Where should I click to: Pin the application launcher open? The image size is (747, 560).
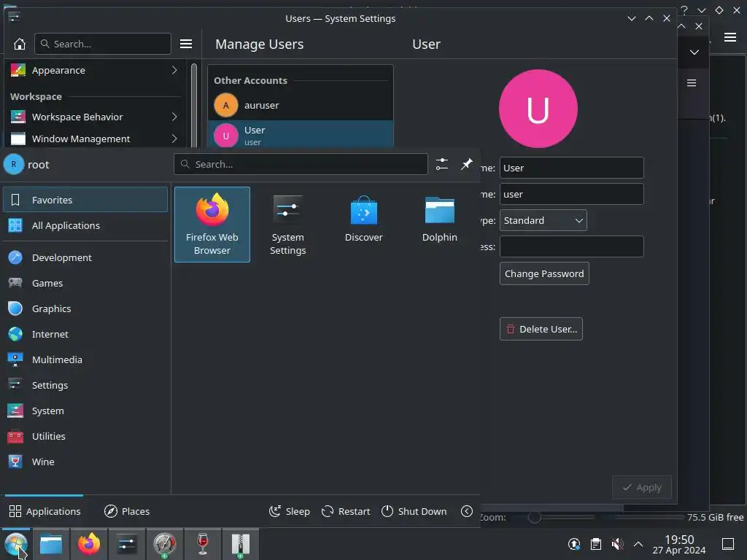coord(466,164)
